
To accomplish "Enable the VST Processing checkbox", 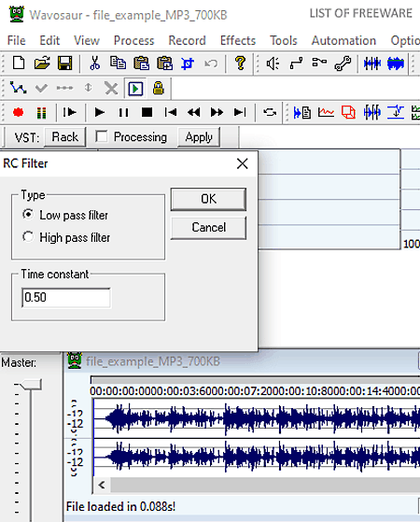I will tap(101, 136).
